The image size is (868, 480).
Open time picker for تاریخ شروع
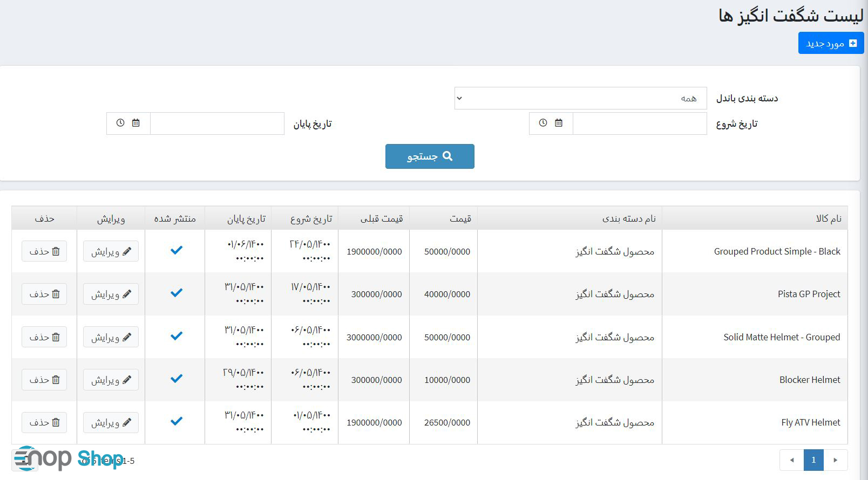coord(543,124)
